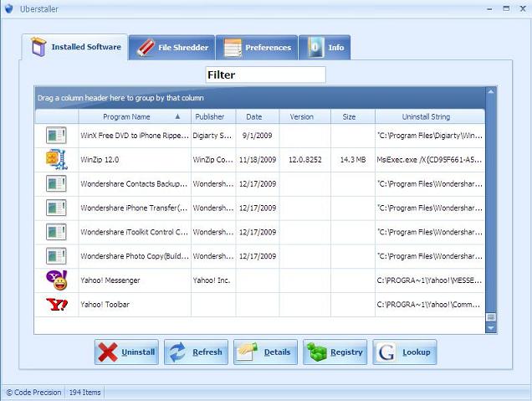The width and height of the screenshot is (532, 401).
Task: Open the Preferences tab
Action: tap(257, 48)
